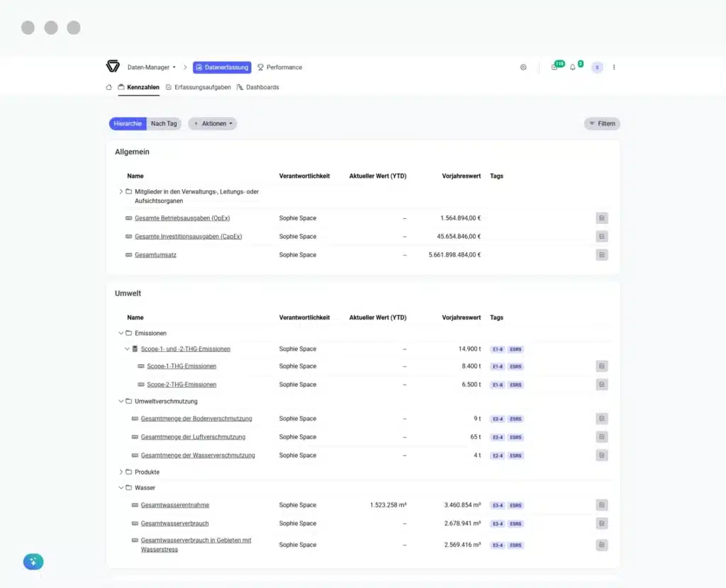Open Gesamtmenge der Luftverschmutzung link
The height and width of the screenshot is (588, 726).
pos(193,436)
